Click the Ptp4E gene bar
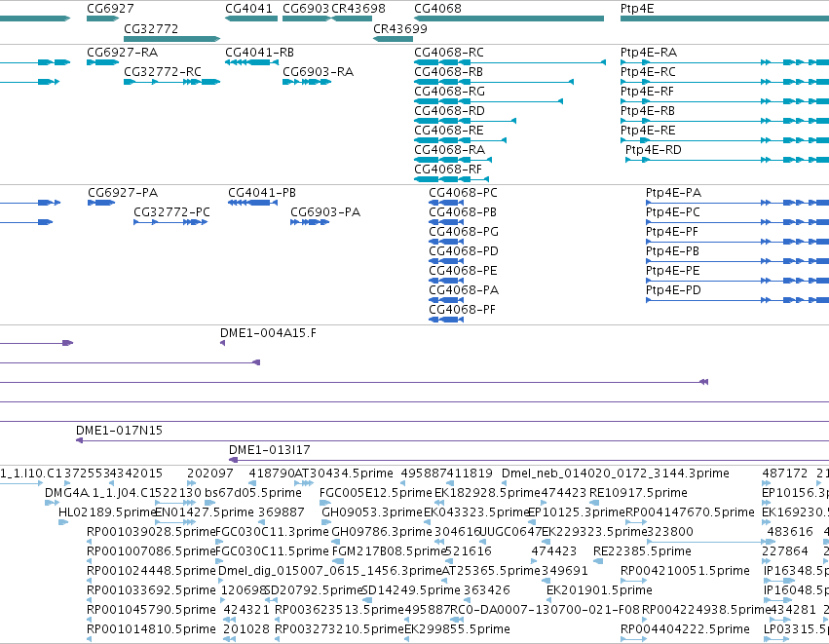Viewport: 829px width, 644px height. (725, 19)
